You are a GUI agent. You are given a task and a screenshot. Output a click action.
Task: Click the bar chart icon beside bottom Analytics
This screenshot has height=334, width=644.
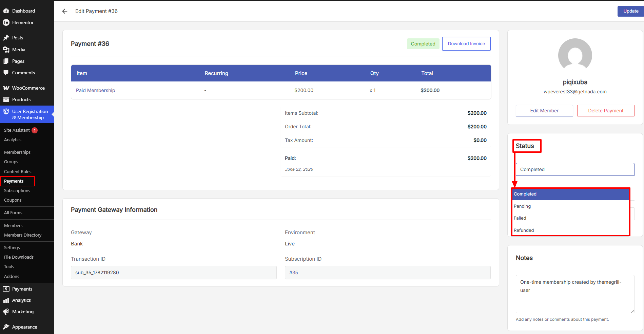point(6,300)
